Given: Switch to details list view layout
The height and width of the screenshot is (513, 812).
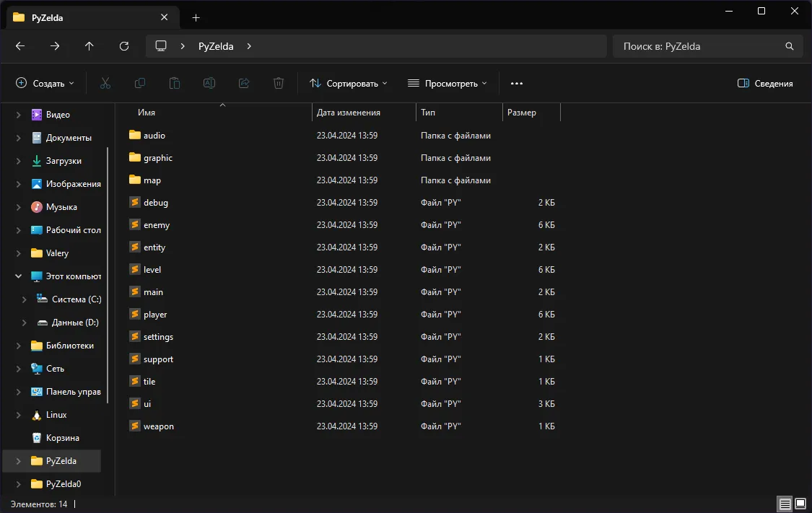Looking at the screenshot, I should coord(785,504).
